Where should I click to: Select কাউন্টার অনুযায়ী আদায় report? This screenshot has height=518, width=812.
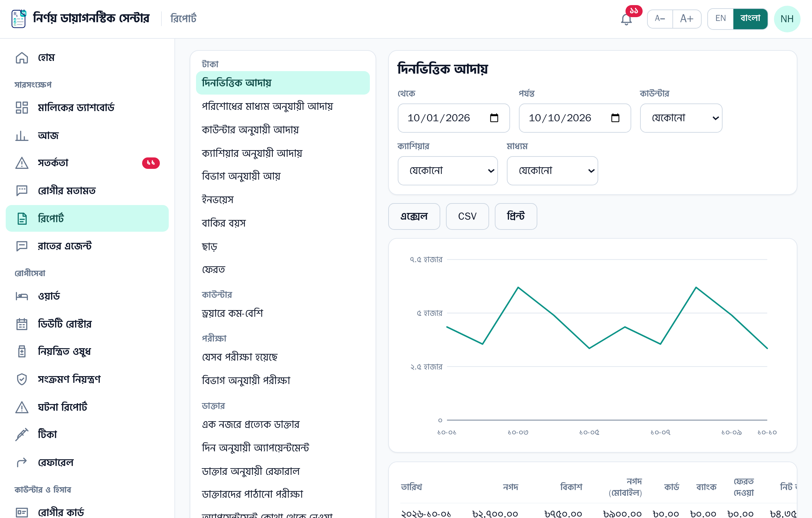click(283, 129)
